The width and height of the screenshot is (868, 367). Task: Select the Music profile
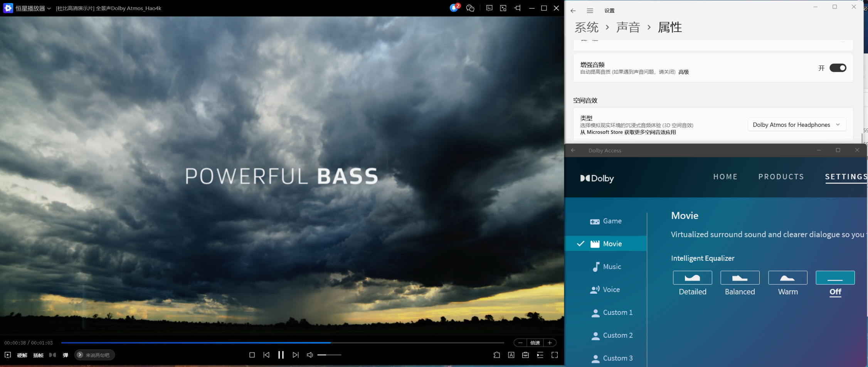[x=606, y=266]
